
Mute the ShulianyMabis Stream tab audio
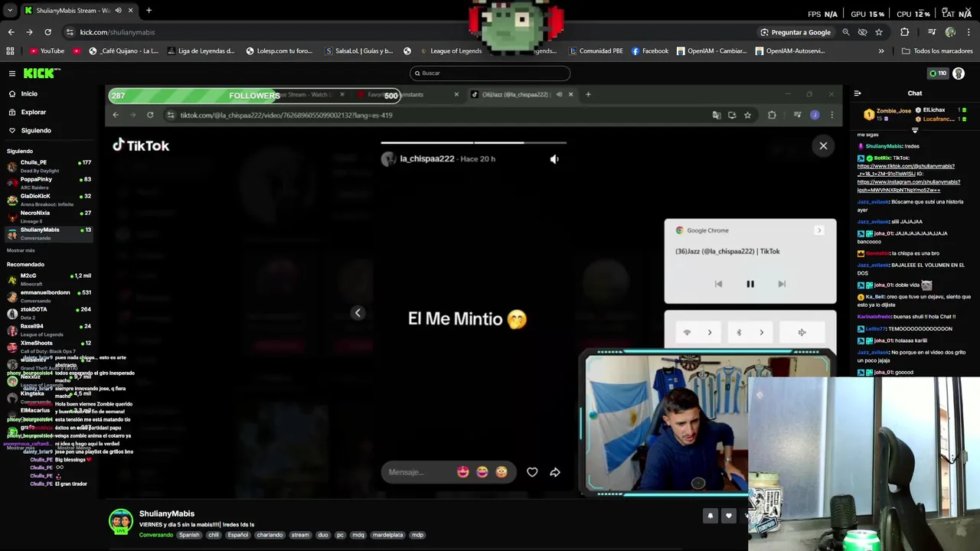[x=118, y=11]
